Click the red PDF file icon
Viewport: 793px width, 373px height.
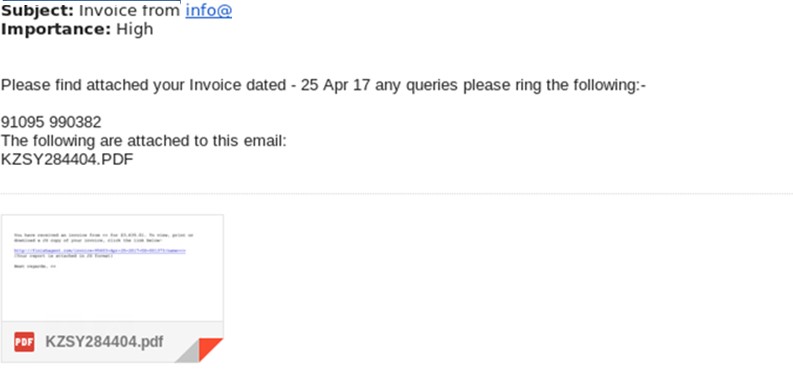coord(24,342)
